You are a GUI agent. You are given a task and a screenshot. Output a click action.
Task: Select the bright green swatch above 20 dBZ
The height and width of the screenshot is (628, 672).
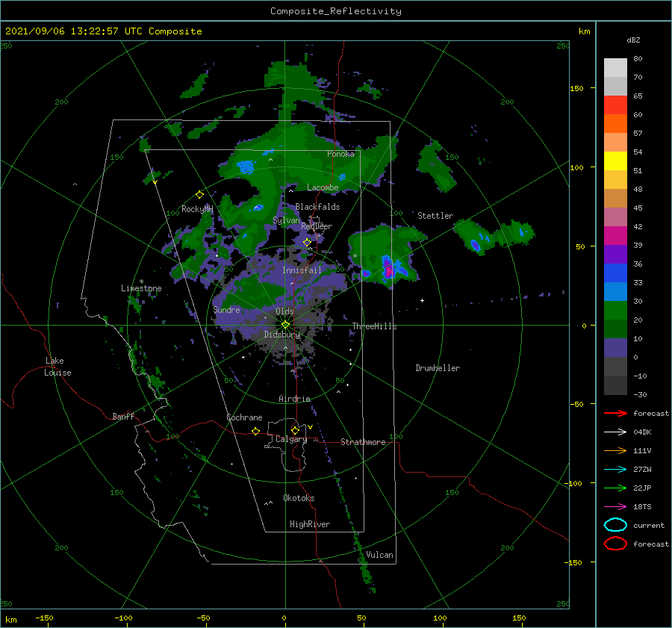point(615,311)
